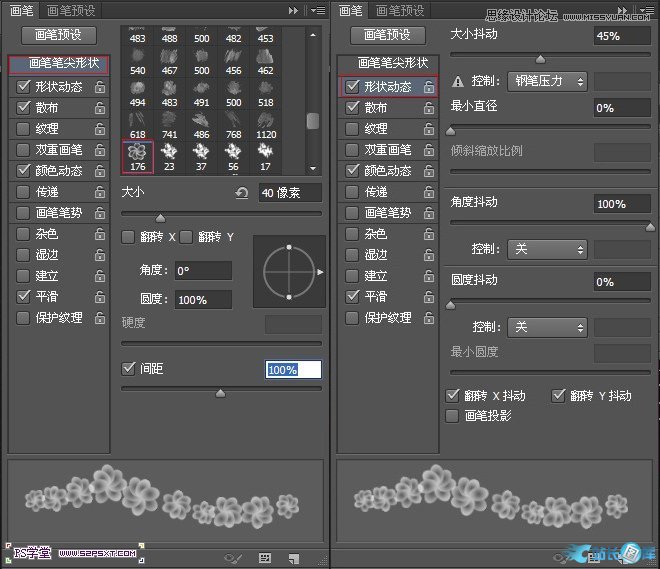The height and width of the screenshot is (569, 660).
Task: Click the reset brush size icon
Action: (241, 192)
